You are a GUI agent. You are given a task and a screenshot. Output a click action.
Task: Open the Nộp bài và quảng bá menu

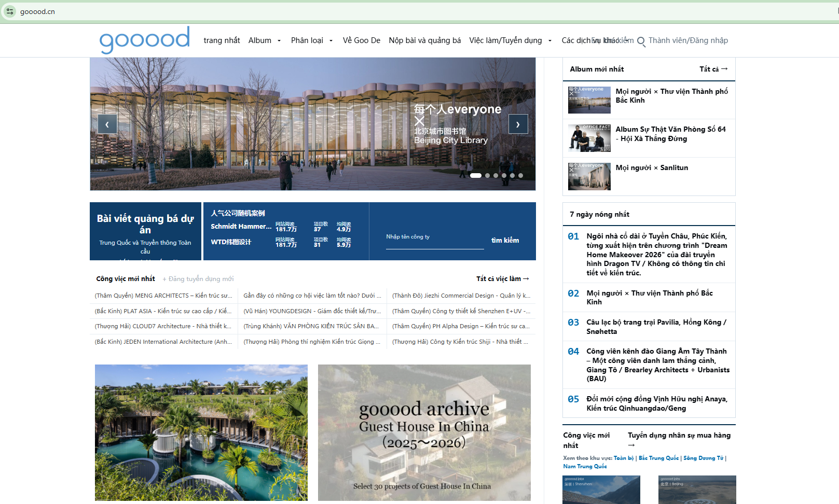click(425, 40)
